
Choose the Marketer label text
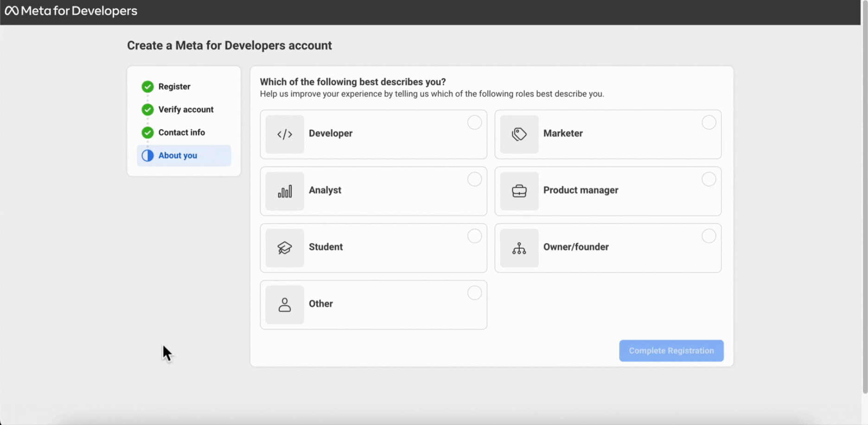pyautogui.click(x=563, y=133)
